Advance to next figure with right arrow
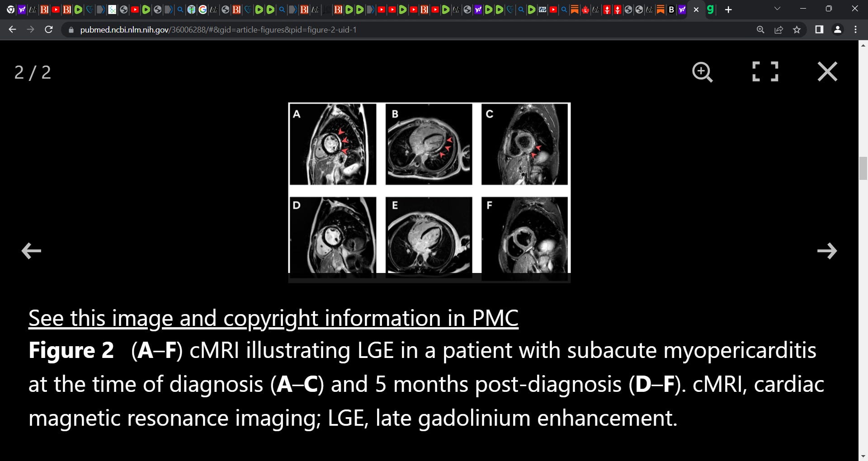This screenshot has height=461, width=868. tap(827, 251)
